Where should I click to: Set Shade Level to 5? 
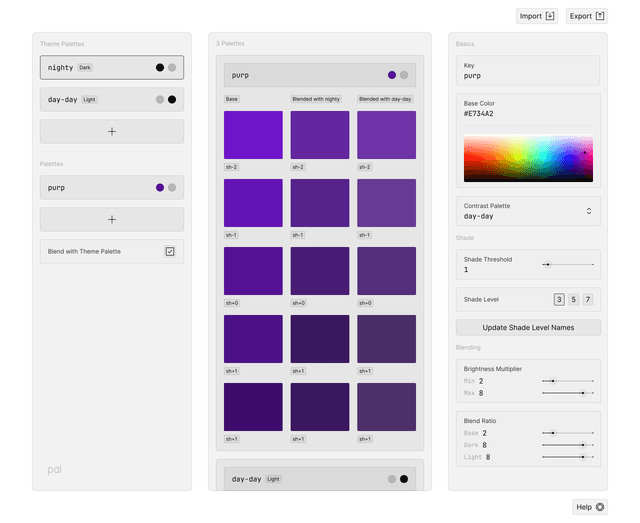pyautogui.click(x=573, y=299)
